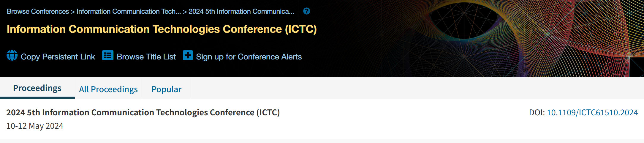Click the 10-12 May 2024 date text
Image resolution: width=644 pixels, height=143 pixels.
coord(35,126)
